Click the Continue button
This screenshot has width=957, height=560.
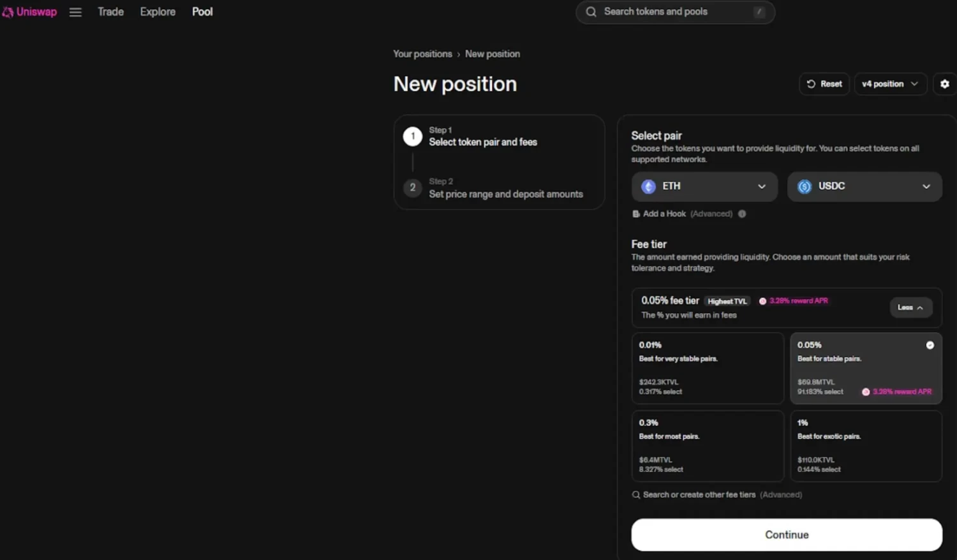tap(787, 534)
